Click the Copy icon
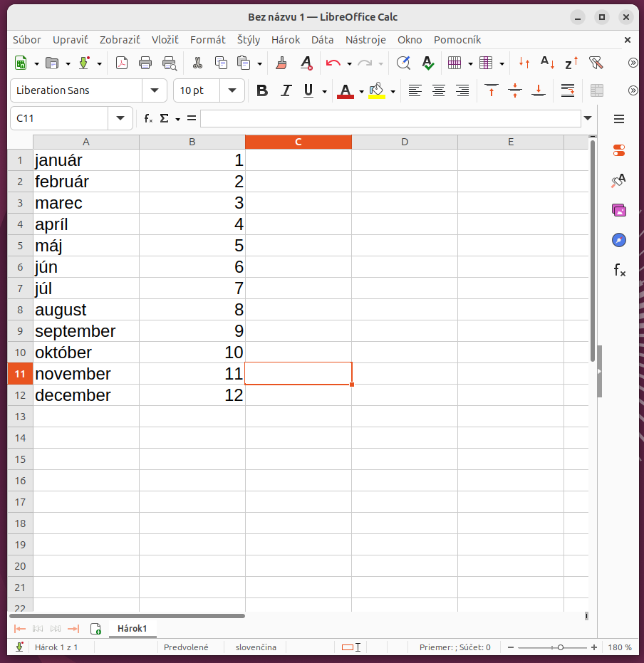Image resolution: width=644 pixels, height=663 pixels. click(x=221, y=63)
